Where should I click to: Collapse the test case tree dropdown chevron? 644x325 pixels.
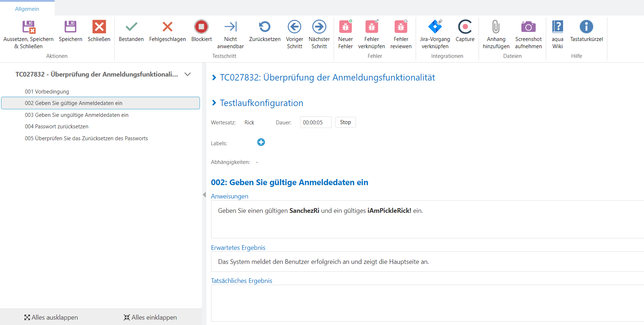click(x=187, y=74)
